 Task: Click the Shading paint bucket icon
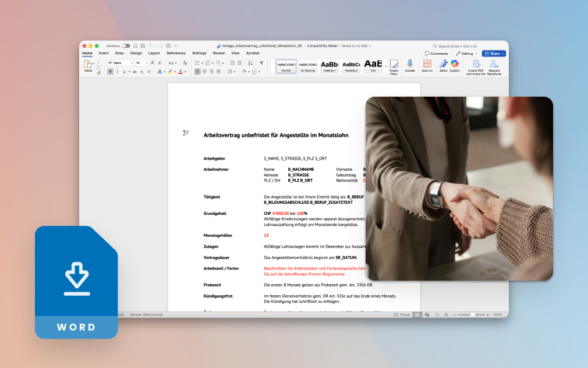coord(244,72)
